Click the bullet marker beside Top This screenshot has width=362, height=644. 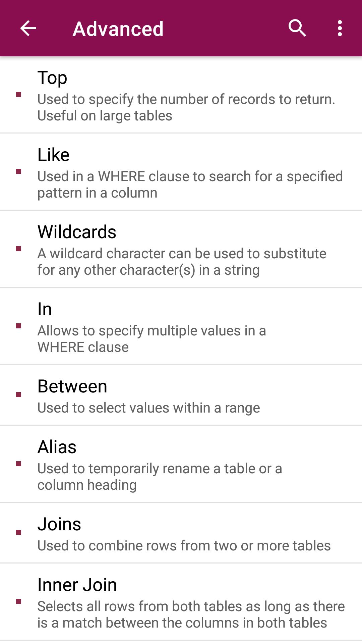click(x=18, y=94)
